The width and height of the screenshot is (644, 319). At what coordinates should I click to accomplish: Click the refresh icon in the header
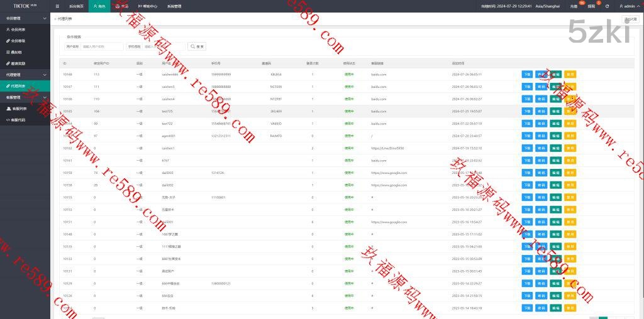coord(607,6)
